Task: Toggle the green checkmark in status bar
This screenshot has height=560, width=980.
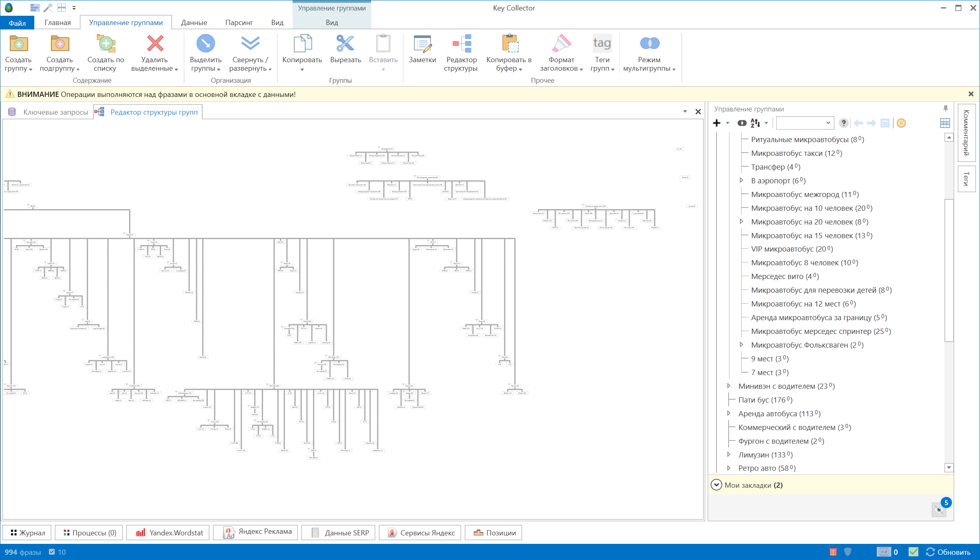Action: [x=913, y=552]
